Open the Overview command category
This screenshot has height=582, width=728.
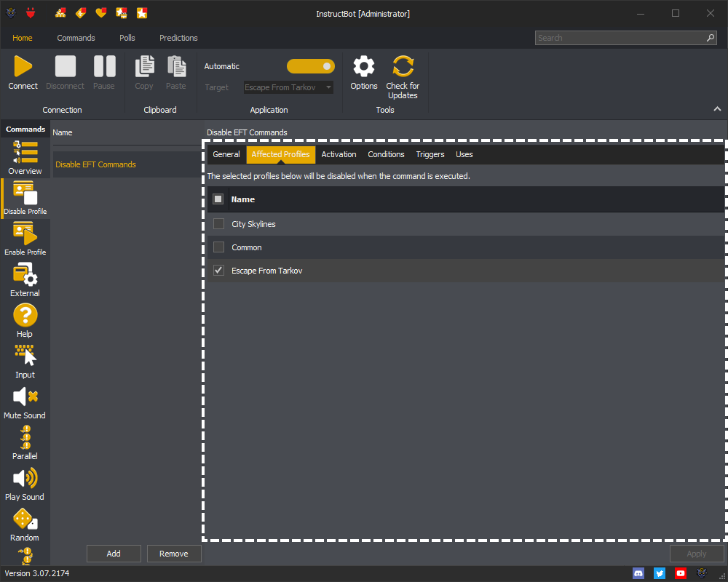(x=25, y=158)
